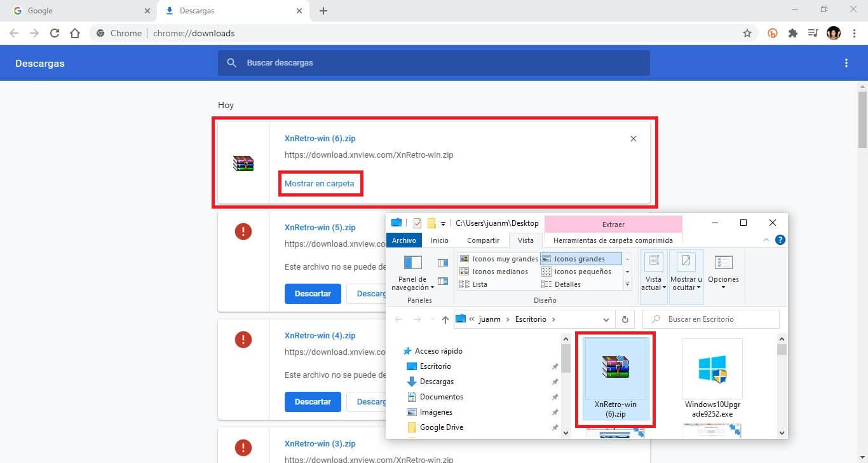Image resolution: width=868 pixels, height=463 pixels.
Task: Select Iconos grandes layout
Action: (581, 259)
